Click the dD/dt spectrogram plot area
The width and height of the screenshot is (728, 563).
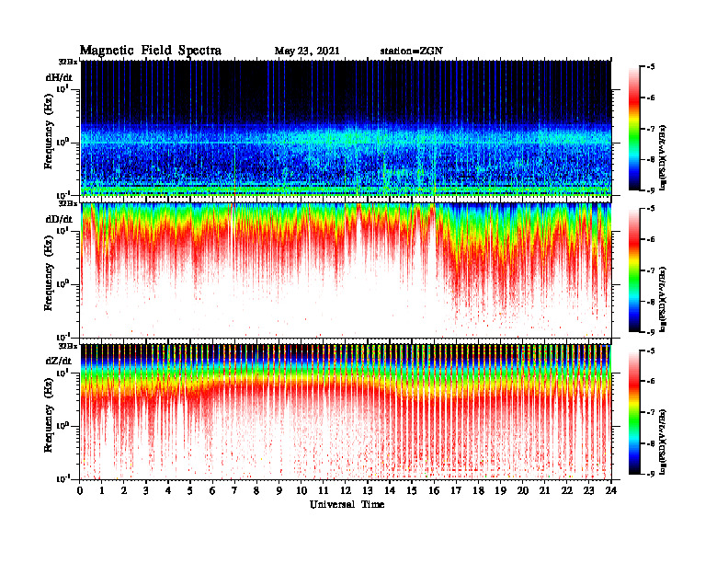(x=346, y=270)
